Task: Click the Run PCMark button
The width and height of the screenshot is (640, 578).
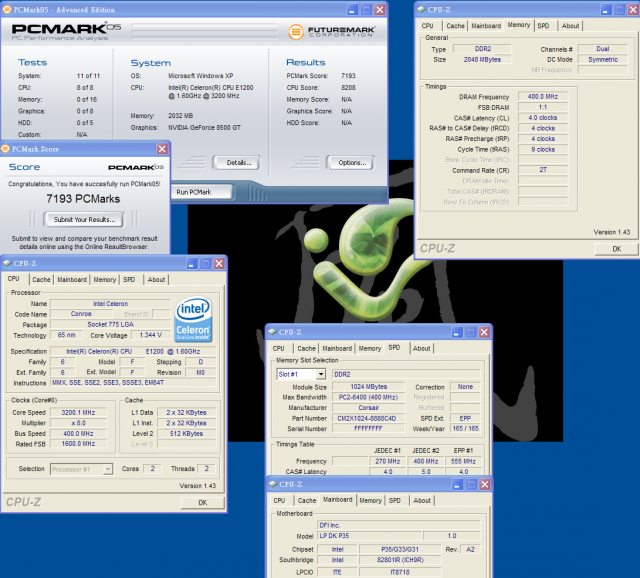Action: (203, 192)
